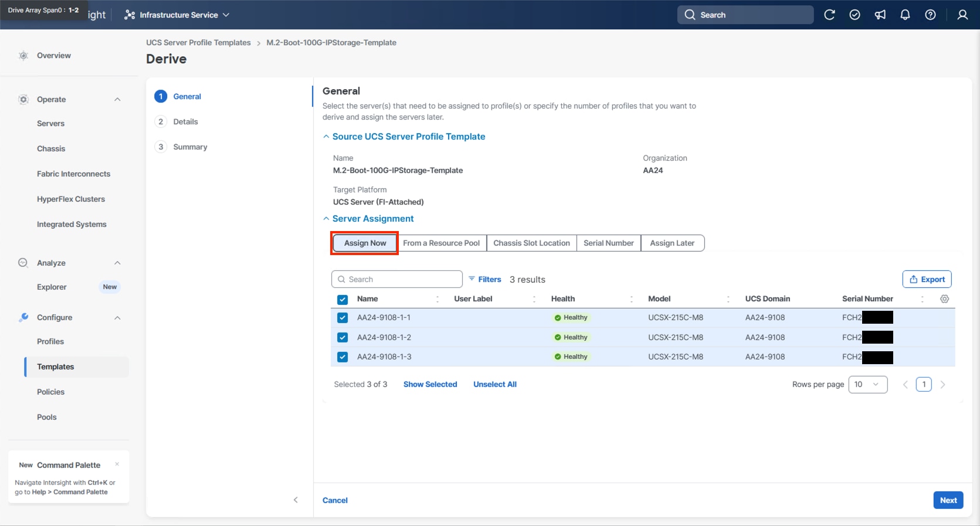This screenshot has height=526, width=980.
Task: Open the user profile icon
Action: pyautogui.click(x=962, y=15)
